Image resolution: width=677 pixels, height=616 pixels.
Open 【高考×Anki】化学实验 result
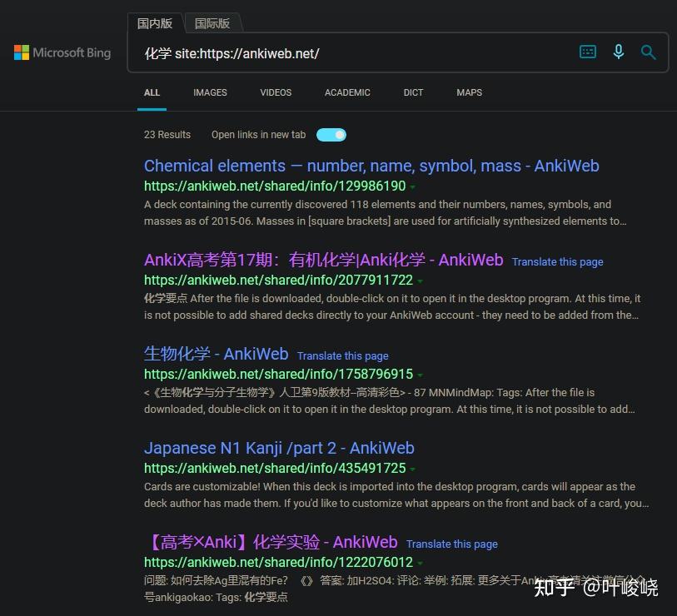coord(273,542)
